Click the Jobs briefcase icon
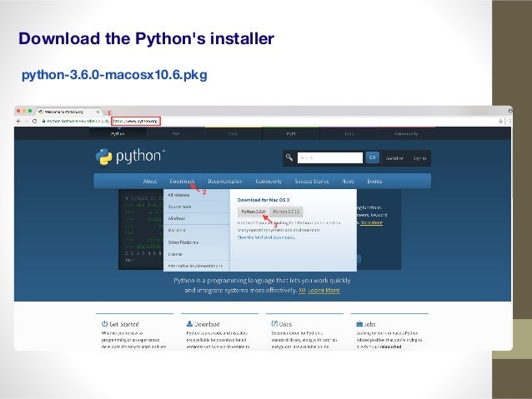This screenshot has width=532, height=399. [x=359, y=324]
